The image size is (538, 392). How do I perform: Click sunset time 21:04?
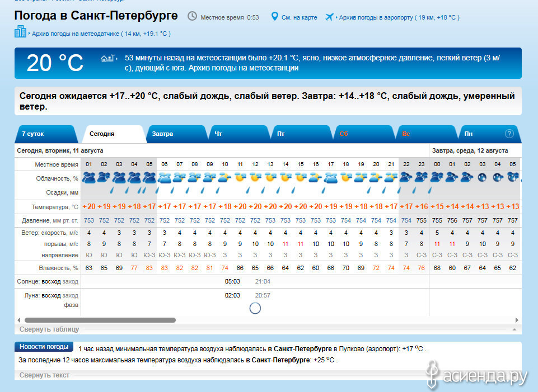point(263,281)
